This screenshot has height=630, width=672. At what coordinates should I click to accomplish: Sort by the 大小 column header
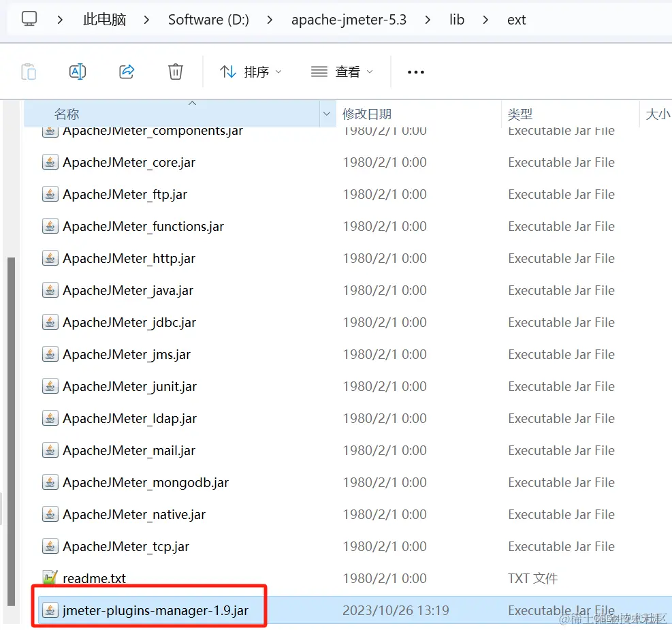pos(656,114)
